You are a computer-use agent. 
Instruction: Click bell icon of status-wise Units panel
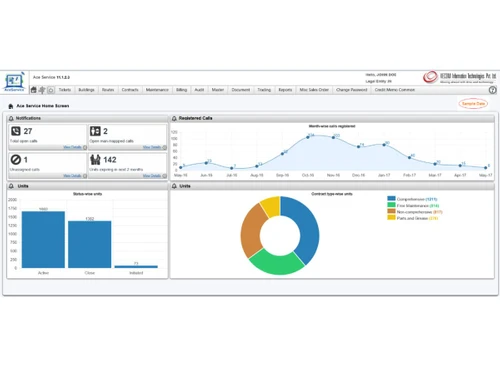coord(11,186)
